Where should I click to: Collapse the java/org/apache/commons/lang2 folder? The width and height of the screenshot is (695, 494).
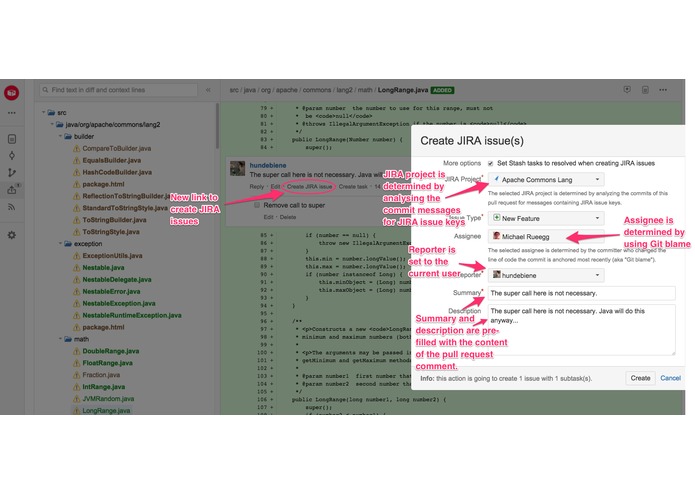pyautogui.click(x=52, y=124)
